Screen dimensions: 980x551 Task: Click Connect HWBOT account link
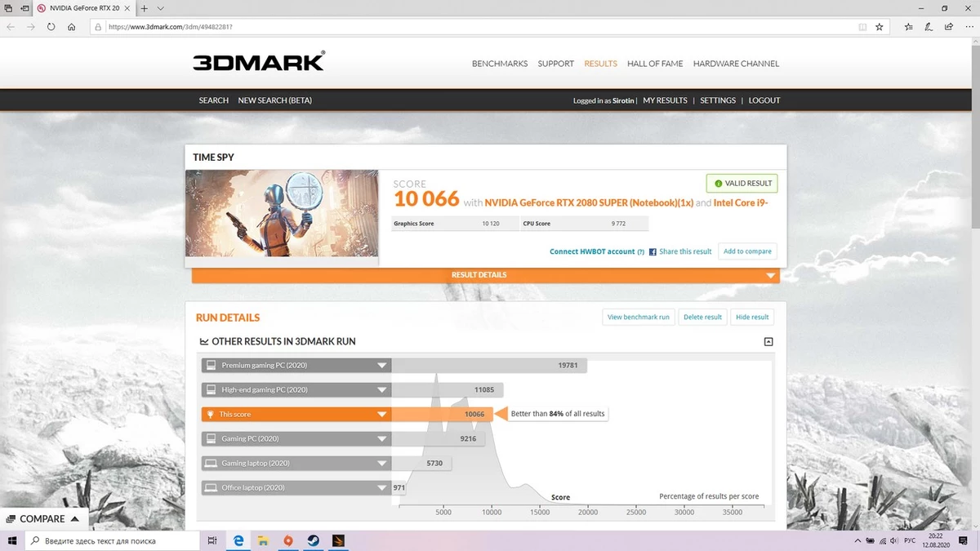592,251
